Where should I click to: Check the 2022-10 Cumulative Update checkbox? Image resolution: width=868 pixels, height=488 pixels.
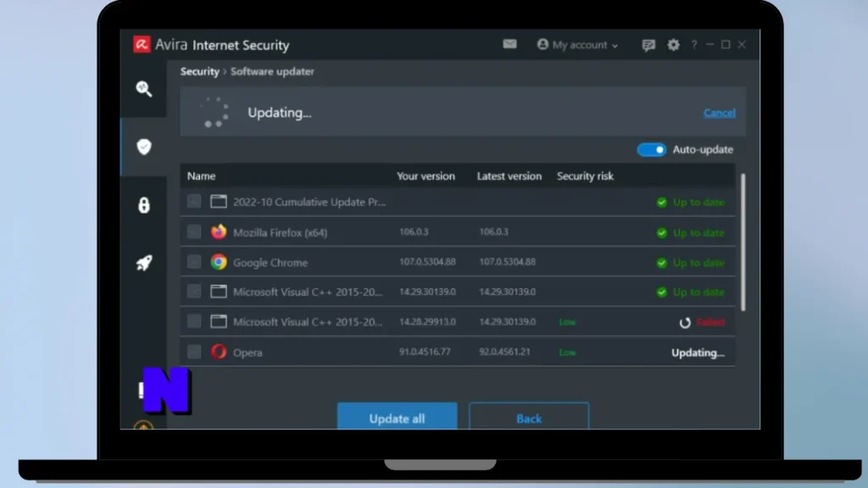[x=194, y=201]
